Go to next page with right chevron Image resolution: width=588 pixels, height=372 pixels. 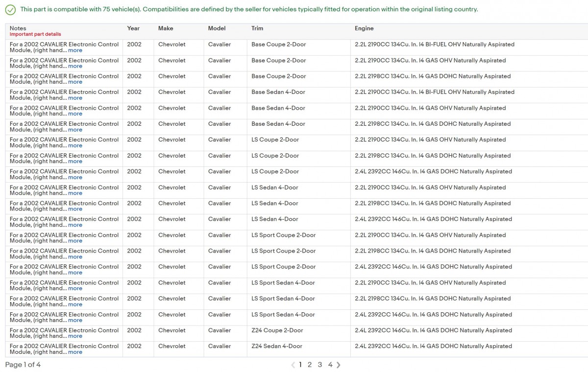coord(339,365)
